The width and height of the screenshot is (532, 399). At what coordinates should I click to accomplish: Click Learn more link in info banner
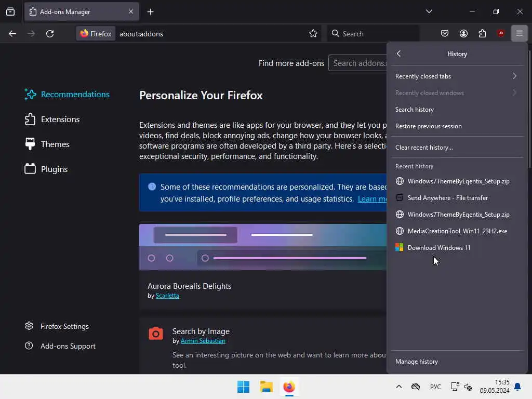[372, 199]
